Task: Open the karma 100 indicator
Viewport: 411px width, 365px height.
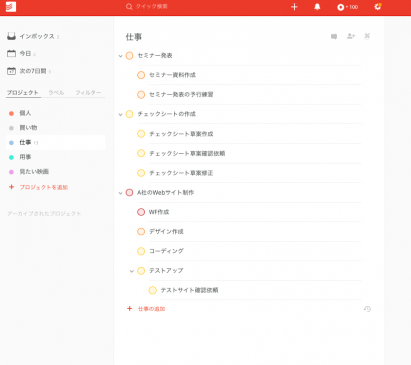Action: (x=347, y=7)
